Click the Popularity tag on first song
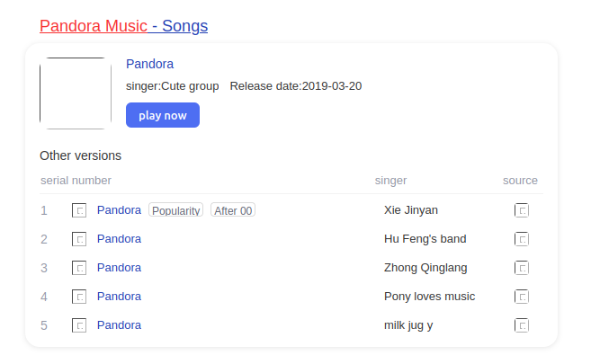 (175, 210)
